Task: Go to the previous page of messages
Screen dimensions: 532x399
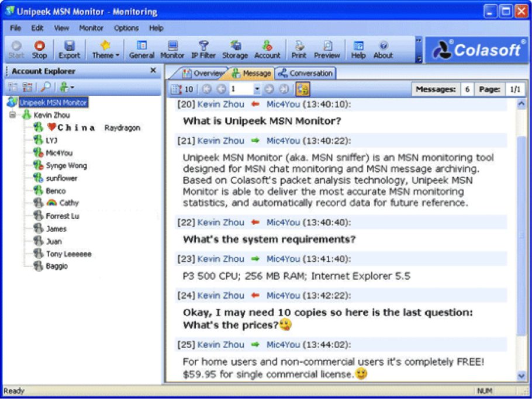Action: 221,89
